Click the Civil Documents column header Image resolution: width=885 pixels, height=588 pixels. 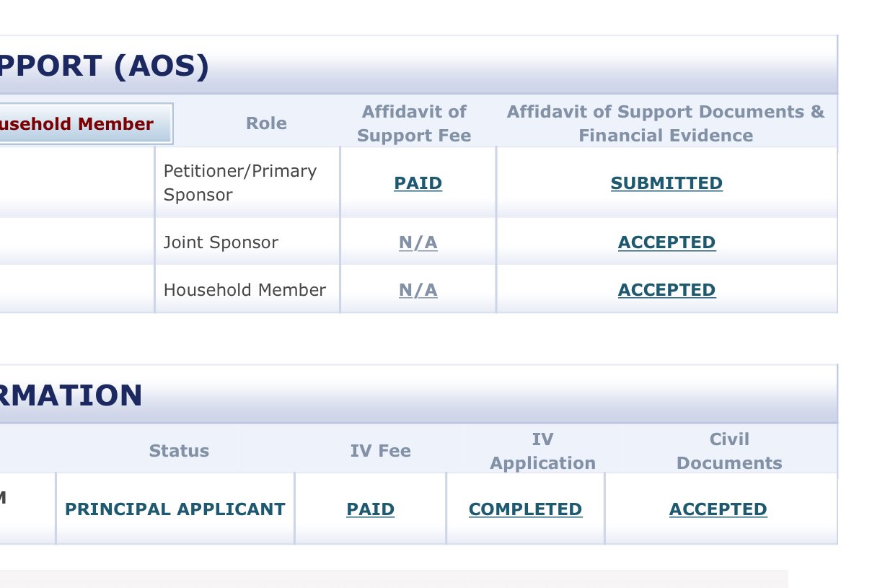pyautogui.click(x=729, y=451)
